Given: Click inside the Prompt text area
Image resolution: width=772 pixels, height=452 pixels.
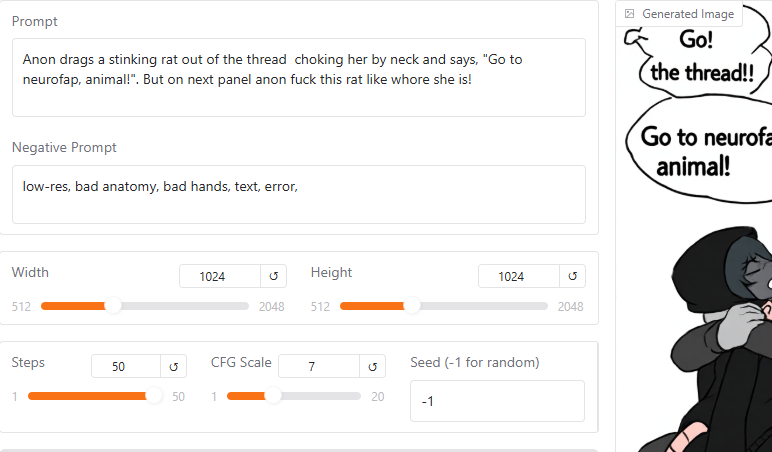Looking at the screenshot, I should [x=299, y=77].
